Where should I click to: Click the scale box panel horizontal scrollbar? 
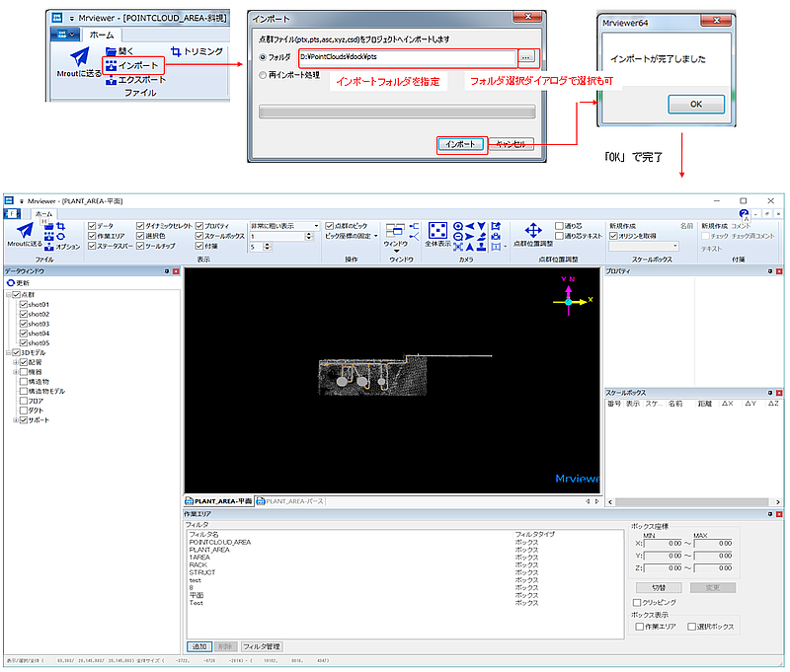coord(694,502)
